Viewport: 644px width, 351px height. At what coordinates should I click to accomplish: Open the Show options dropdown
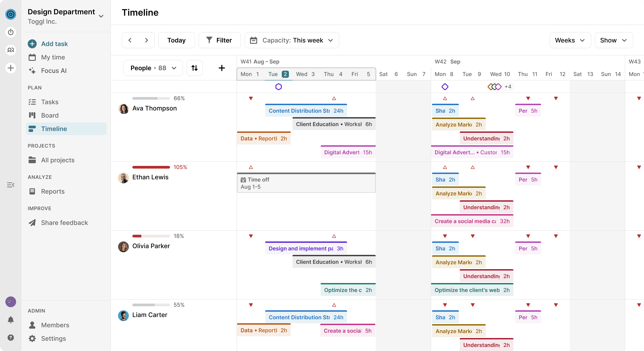click(x=614, y=40)
